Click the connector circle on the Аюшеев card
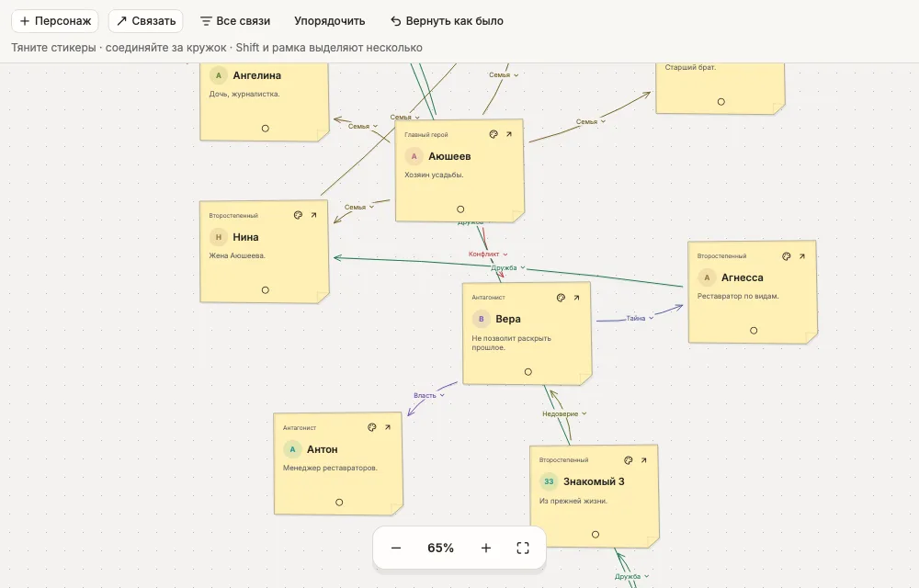The image size is (919, 588). point(460,209)
